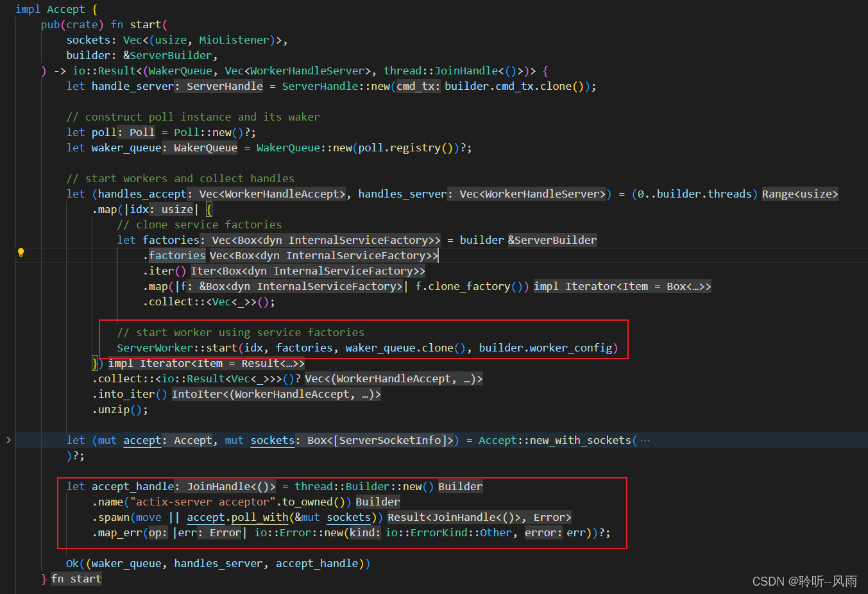Click the 'idx: usize' closure parameter
Viewport: 868px width, 594px height.
point(162,209)
